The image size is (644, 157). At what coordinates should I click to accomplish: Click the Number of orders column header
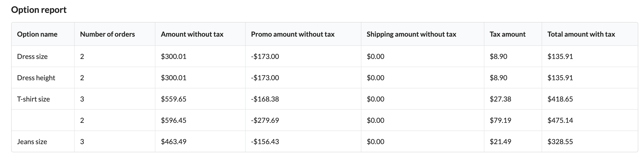tap(108, 34)
